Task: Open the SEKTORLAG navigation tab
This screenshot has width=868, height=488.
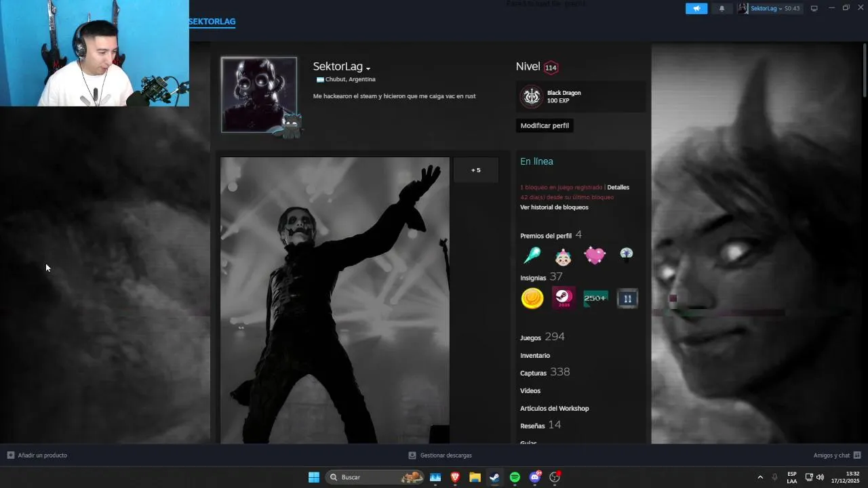Action: tap(212, 22)
